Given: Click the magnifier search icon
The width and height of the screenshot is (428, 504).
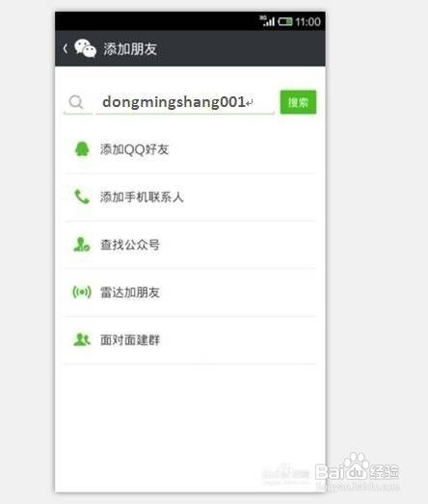Looking at the screenshot, I should tap(76, 102).
